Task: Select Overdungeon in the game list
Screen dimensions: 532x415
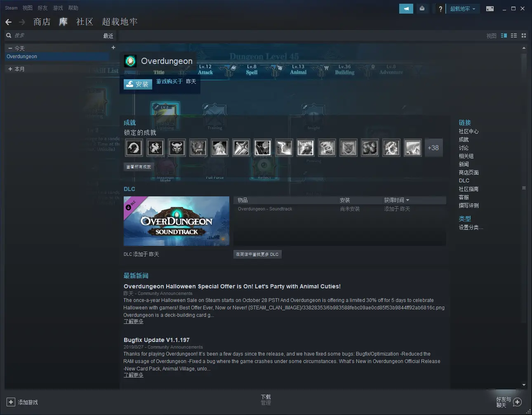Action: [x=57, y=57]
